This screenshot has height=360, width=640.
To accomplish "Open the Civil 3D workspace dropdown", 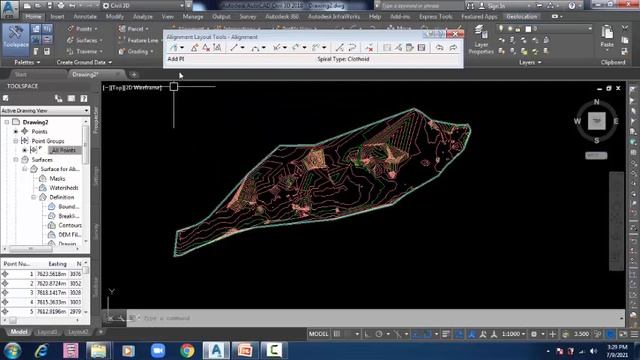I will click(x=142, y=6).
